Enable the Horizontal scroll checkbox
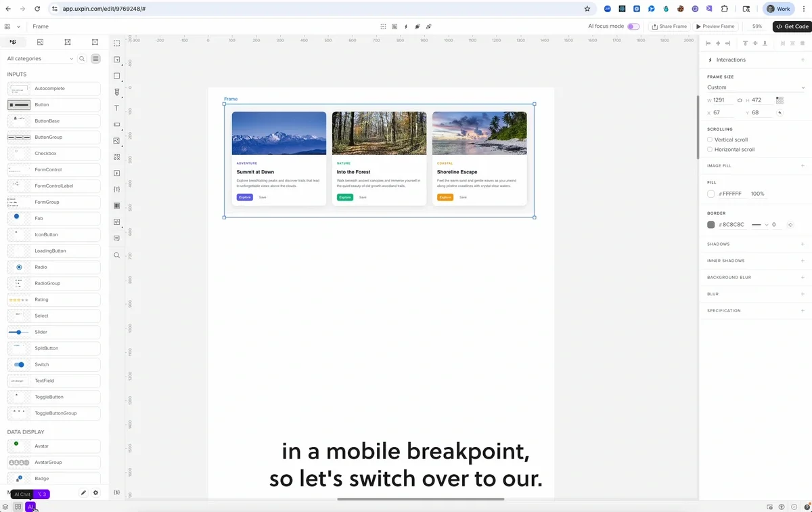The height and width of the screenshot is (512, 812). [710, 150]
